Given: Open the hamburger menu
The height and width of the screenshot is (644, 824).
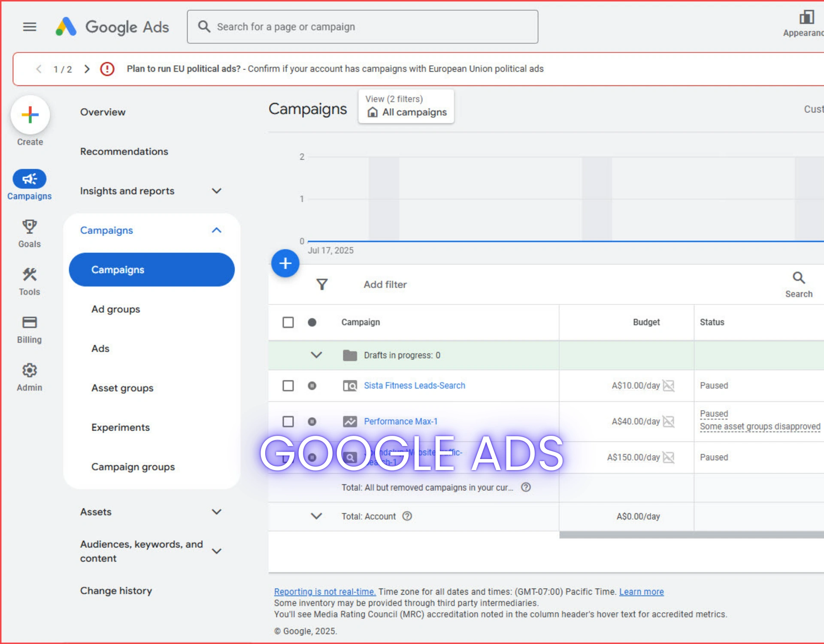Looking at the screenshot, I should (x=29, y=26).
